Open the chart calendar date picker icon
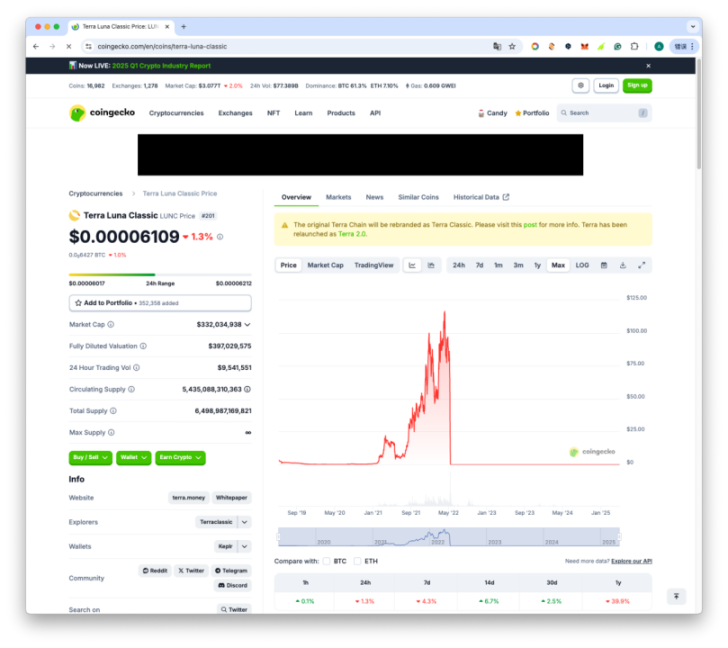728x648 pixels. click(x=604, y=265)
